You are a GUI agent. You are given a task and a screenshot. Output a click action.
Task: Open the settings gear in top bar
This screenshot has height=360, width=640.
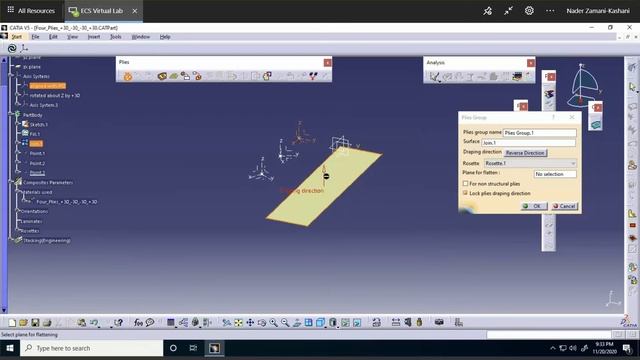(x=529, y=11)
